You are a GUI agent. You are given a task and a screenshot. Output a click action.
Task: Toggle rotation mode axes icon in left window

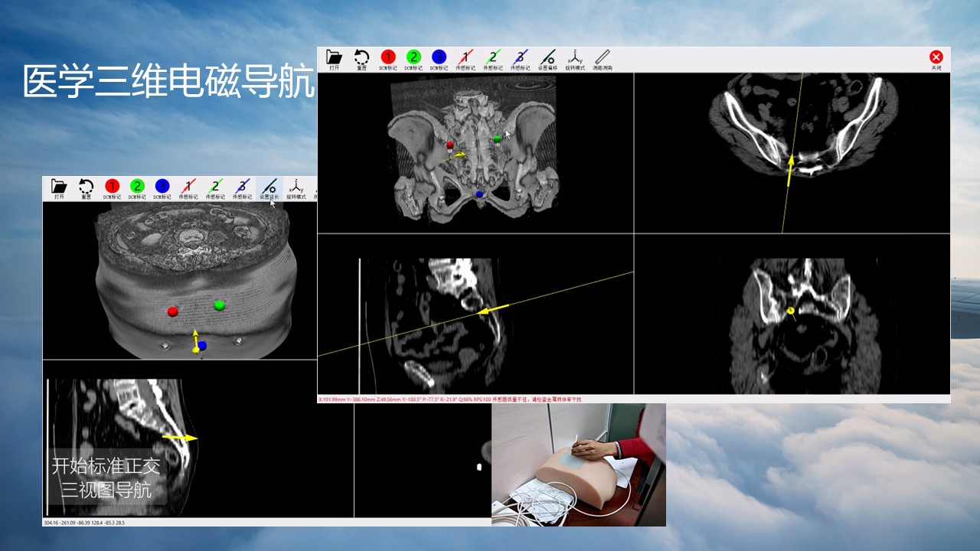point(296,187)
